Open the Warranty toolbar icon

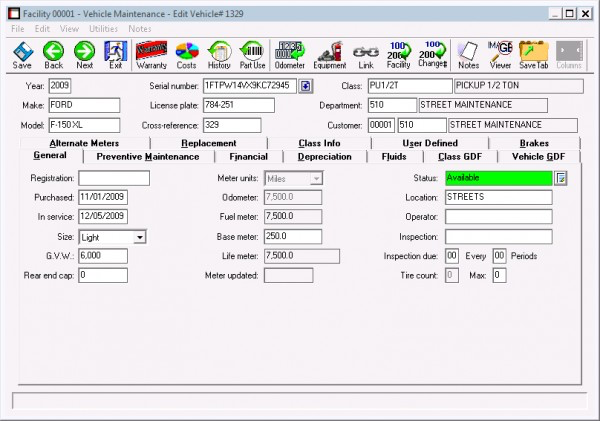click(x=152, y=55)
